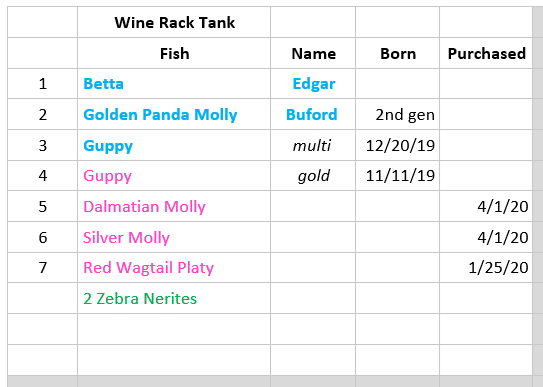Click the Dalmatian Molly cell
The image size is (543, 387).
click(174, 206)
